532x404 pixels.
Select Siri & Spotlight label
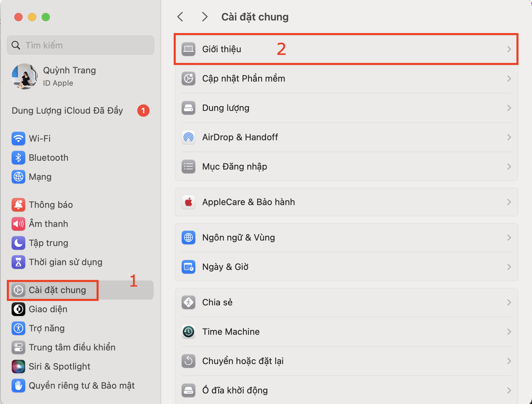(x=59, y=366)
